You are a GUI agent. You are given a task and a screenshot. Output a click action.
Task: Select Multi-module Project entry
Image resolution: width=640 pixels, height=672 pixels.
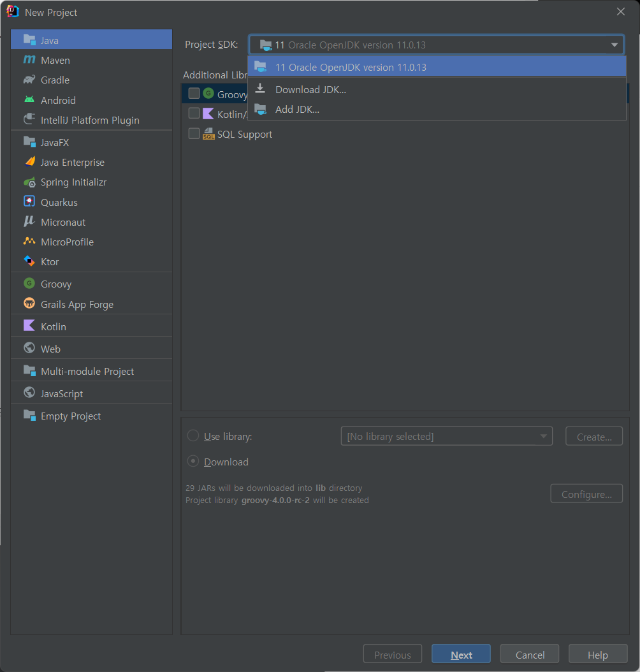point(91,371)
